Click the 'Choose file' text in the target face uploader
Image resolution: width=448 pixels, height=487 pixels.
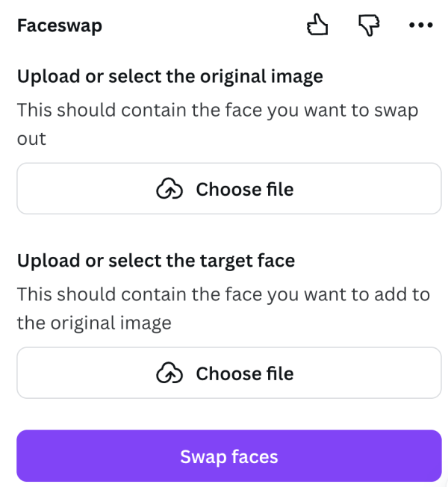click(245, 373)
